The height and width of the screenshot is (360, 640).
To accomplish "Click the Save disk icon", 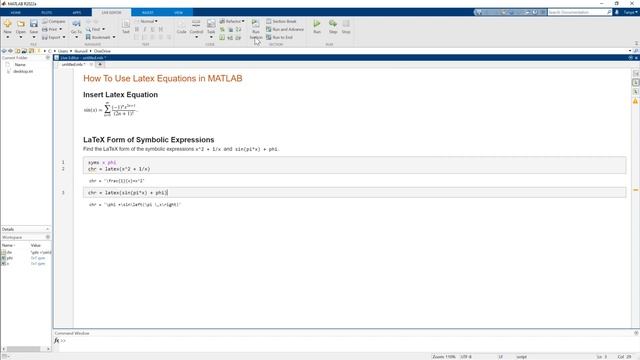I will coord(33,24).
